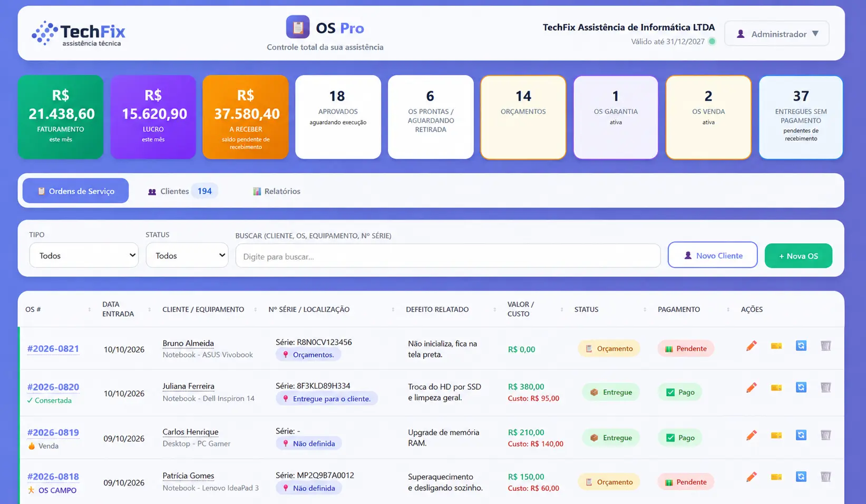Edit order #2026-0818 with the pencil icon
The height and width of the screenshot is (504, 866).
pyautogui.click(x=752, y=477)
